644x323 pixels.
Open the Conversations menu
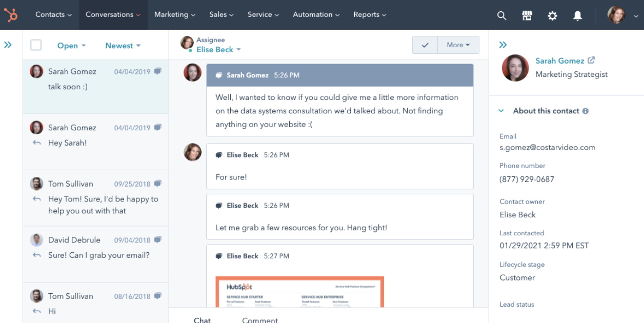tap(113, 14)
